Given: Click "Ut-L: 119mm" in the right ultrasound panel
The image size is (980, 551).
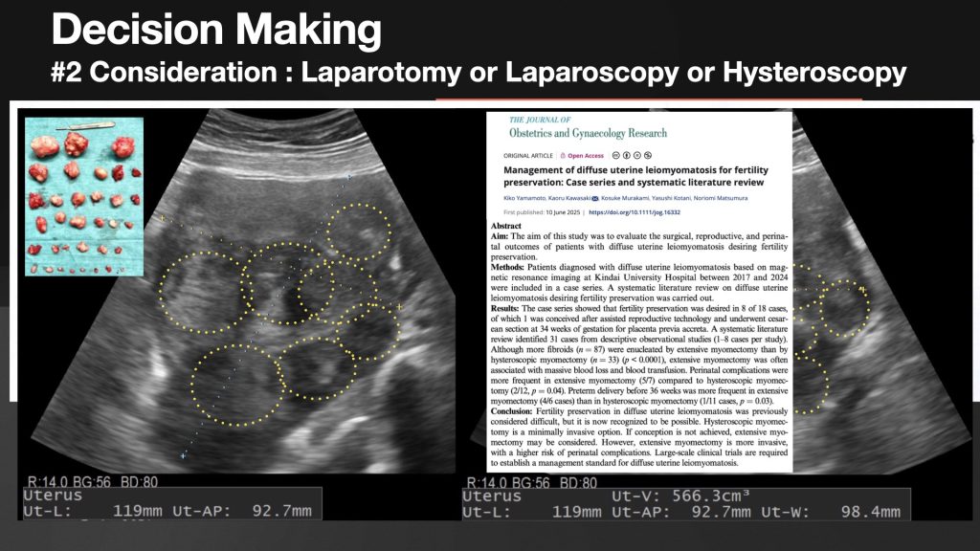Looking at the screenshot, I should [x=532, y=513].
